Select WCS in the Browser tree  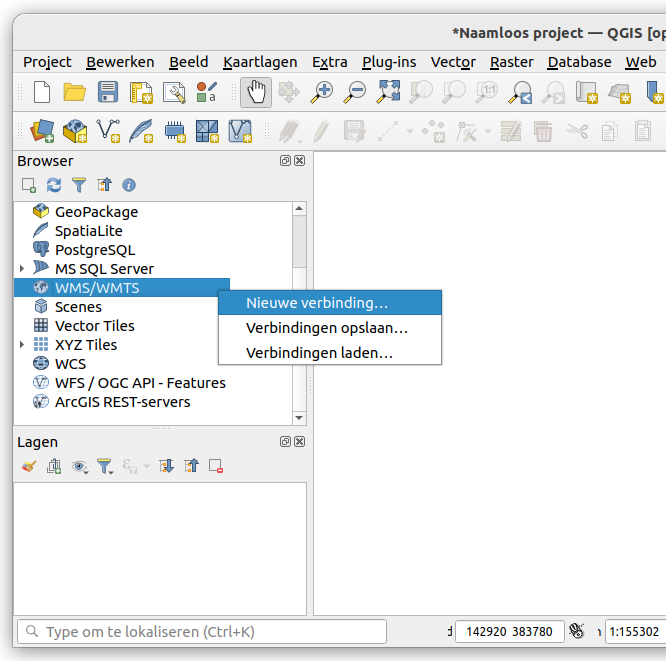coord(70,364)
